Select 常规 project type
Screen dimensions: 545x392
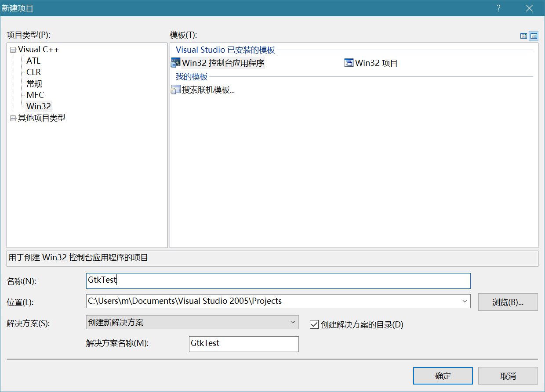pos(34,84)
